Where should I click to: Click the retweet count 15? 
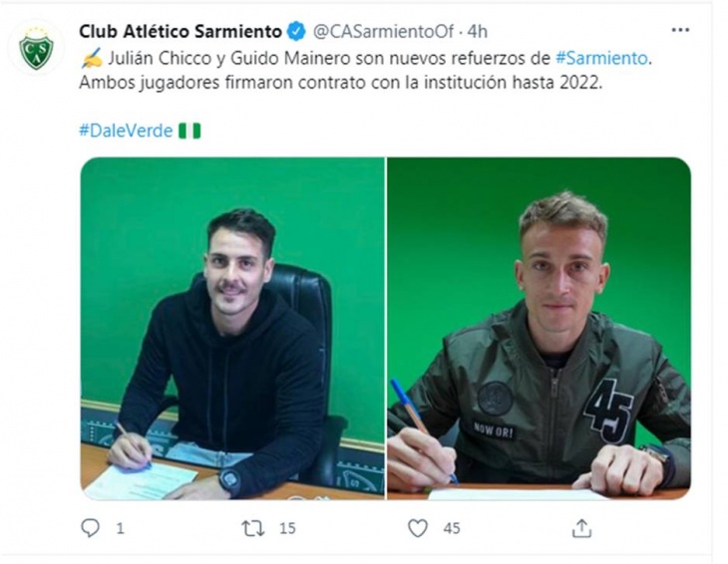(x=287, y=528)
